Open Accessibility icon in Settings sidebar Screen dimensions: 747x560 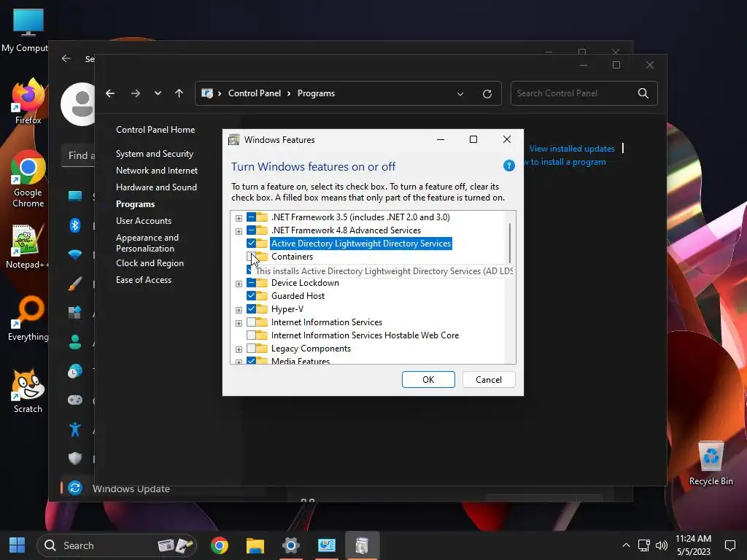coord(75,429)
